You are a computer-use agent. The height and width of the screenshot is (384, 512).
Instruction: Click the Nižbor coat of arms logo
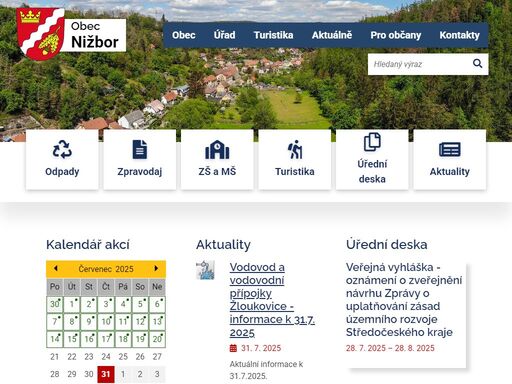(40, 34)
